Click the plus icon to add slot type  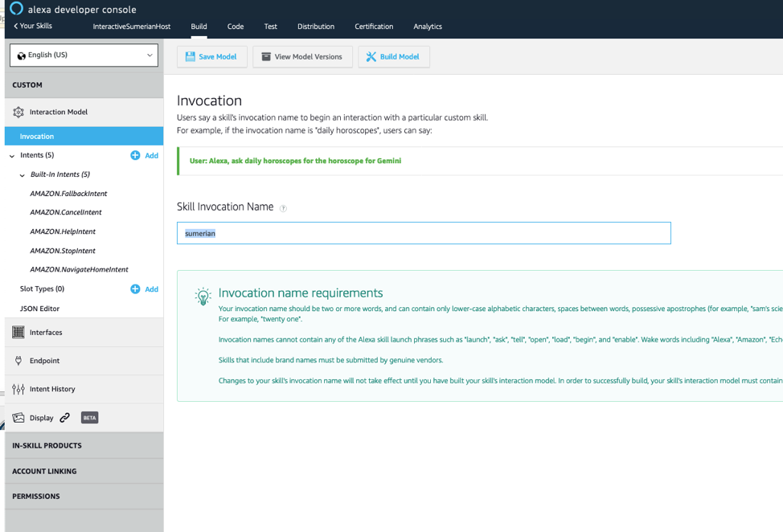pos(135,289)
